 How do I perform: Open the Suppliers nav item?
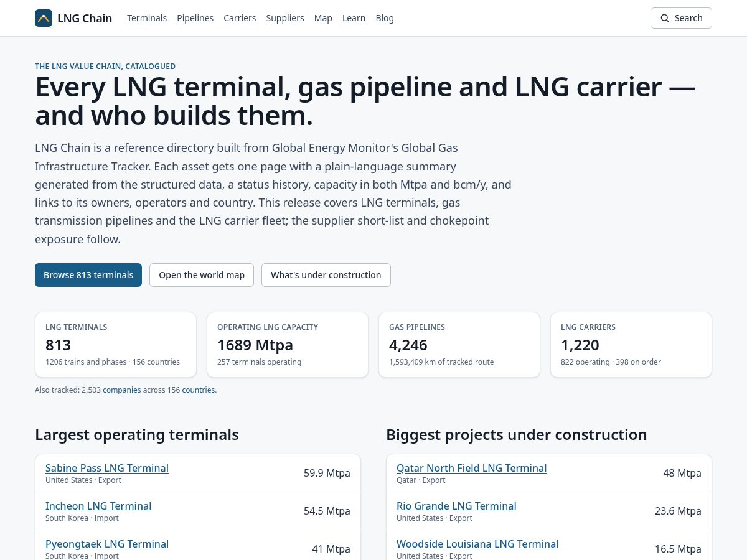click(285, 18)
